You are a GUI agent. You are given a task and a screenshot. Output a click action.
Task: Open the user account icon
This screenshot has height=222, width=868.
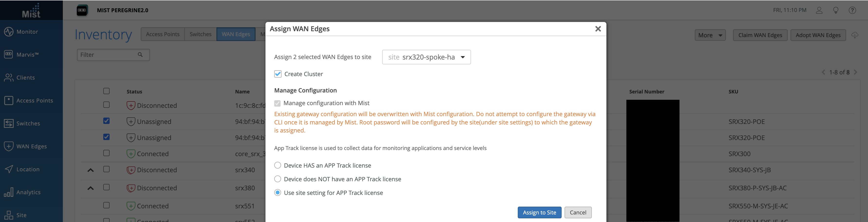[819, 10]
